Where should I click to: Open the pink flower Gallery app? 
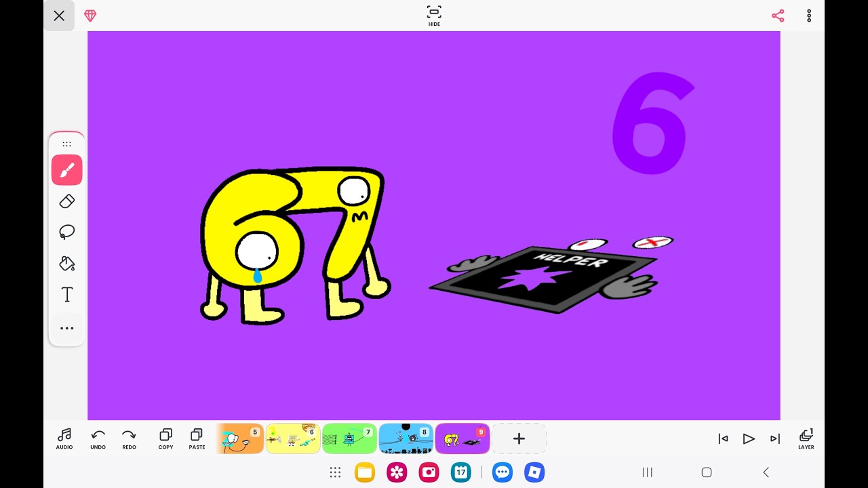click(x=397, y=472)
